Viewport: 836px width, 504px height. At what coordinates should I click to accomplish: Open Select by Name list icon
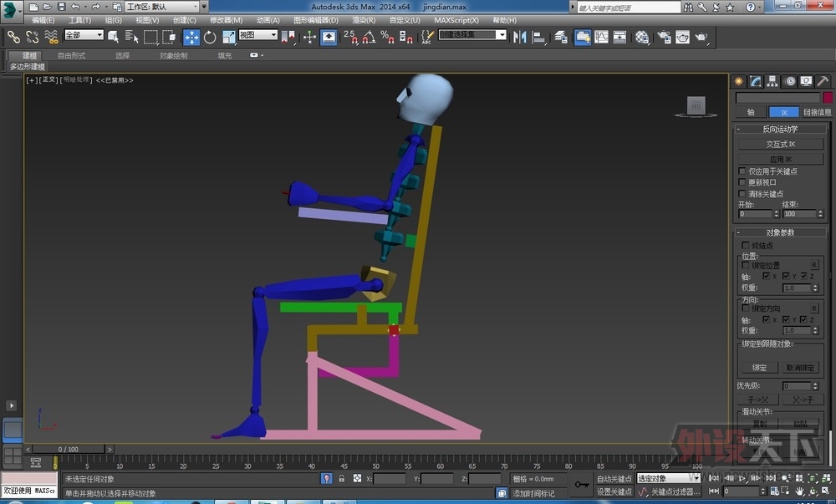131,37
